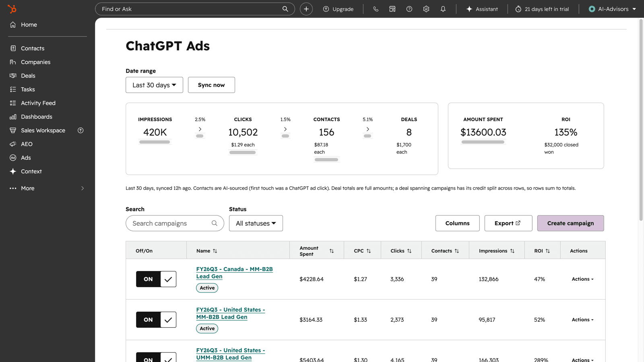Click the bar under Impressions 420K

pyautogui.click(x=155, y=142)
